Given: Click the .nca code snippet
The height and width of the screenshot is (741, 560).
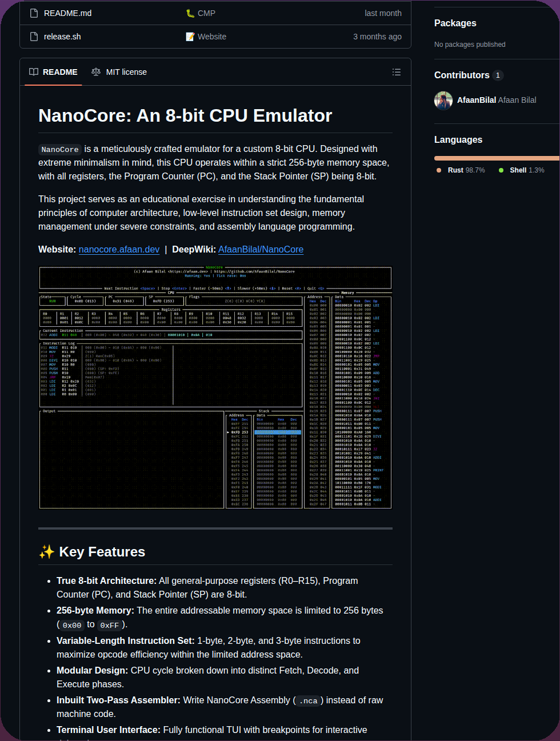Looking at the screenshot, I should (308, 701).
